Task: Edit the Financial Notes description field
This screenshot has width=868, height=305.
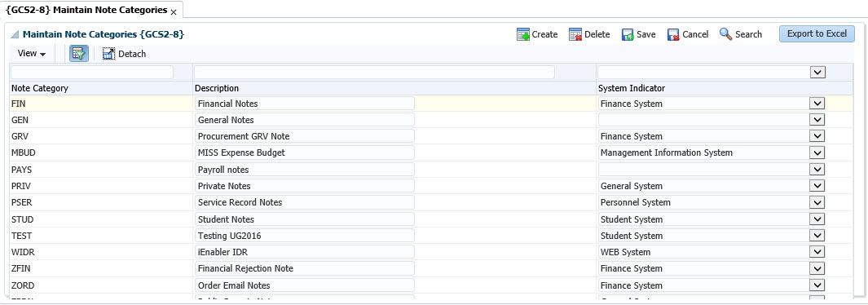Action: point(305,104)
